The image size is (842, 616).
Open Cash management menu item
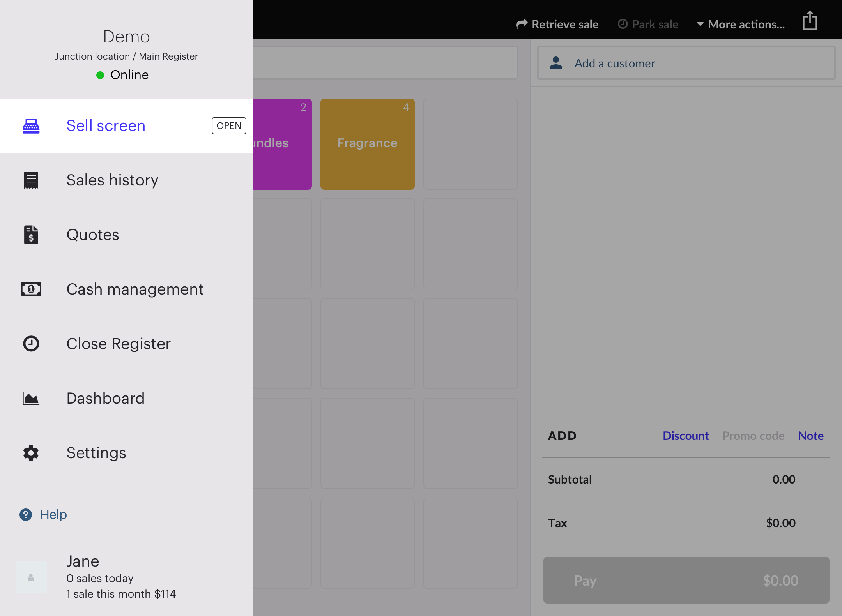135,289
